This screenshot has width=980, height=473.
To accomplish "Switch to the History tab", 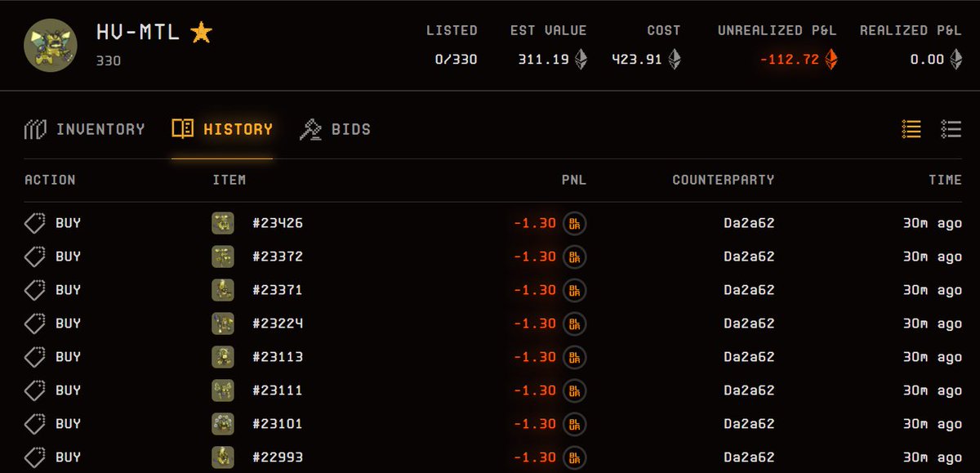I will (x=222, y=129).
